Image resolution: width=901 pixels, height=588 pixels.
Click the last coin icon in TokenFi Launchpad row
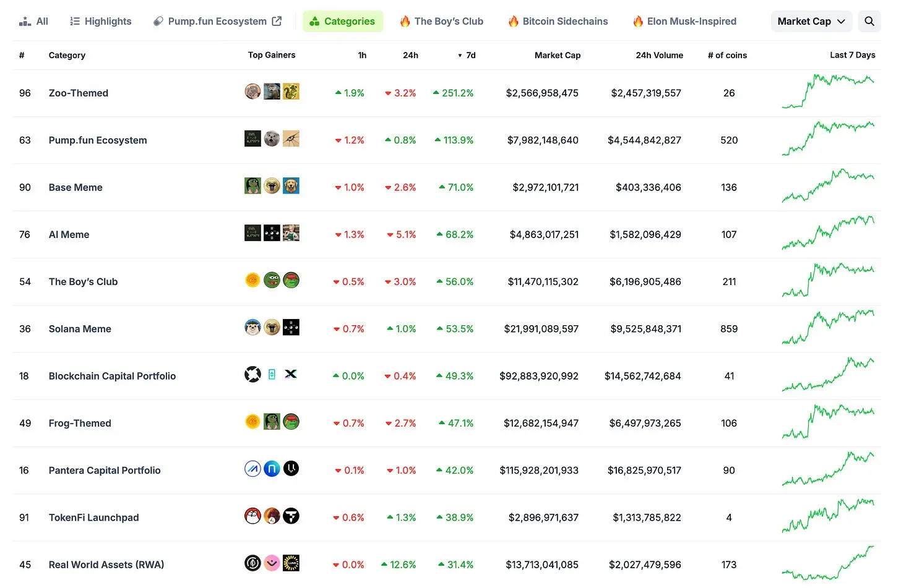click(291, 516)
